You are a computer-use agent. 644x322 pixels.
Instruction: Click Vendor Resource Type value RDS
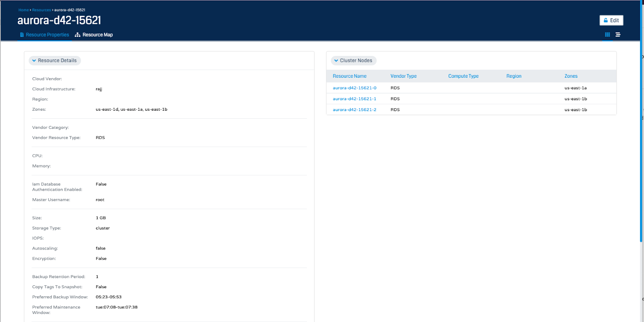point(100,138)
